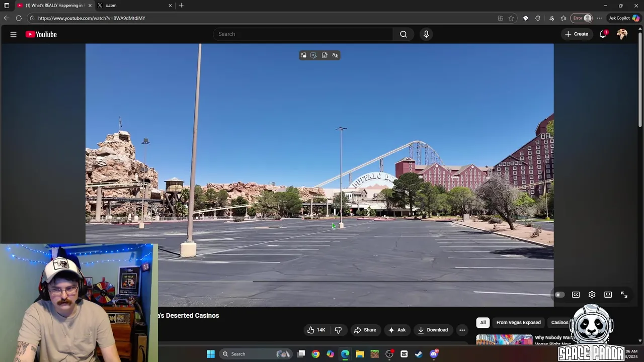
Task: Open the Windows Start menu
Action: 211,354
